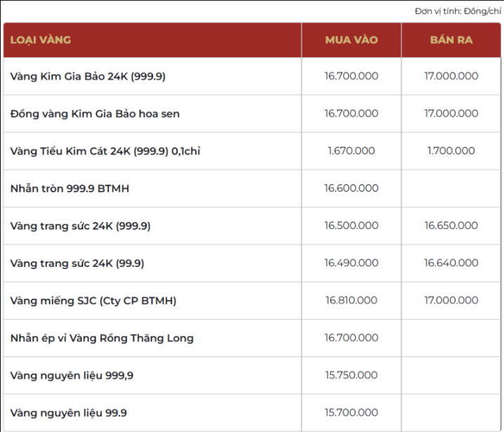Viewport: 504px width, 432px height.
Task: Select 'Vàng Tiểu Kim Cát 24K (999.9) 0,1chỉ'
Action: click(x=105, y=151)
